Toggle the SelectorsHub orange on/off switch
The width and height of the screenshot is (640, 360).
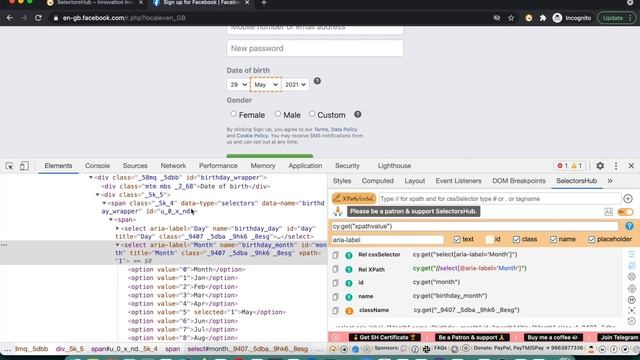pos(625,212)
